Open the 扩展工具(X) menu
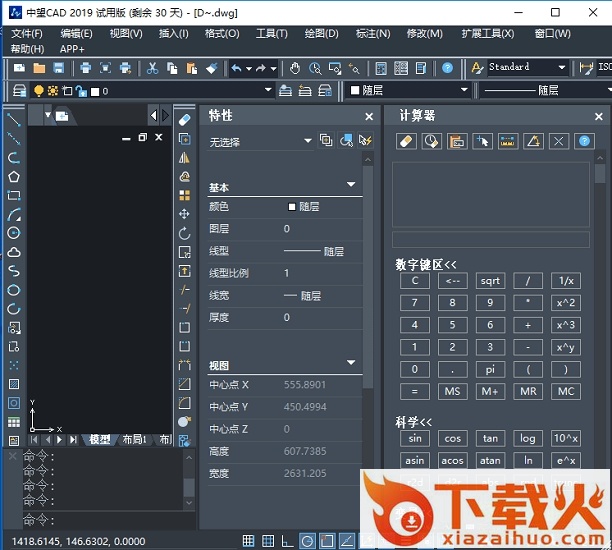This screenshot has width=612, height=550. pyautogui.click(x=488, y=34)
